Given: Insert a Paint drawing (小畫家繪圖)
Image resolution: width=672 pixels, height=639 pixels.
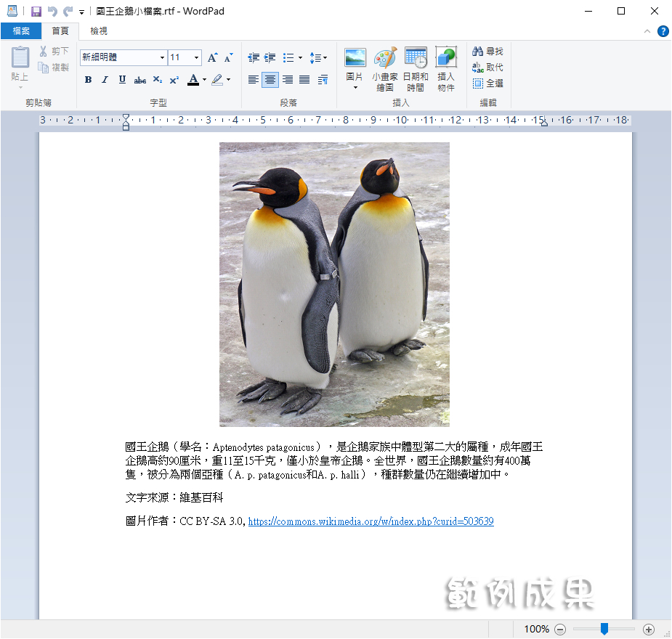Looking at the screenshot, I should pyautogui.click(x=385, y=69).
